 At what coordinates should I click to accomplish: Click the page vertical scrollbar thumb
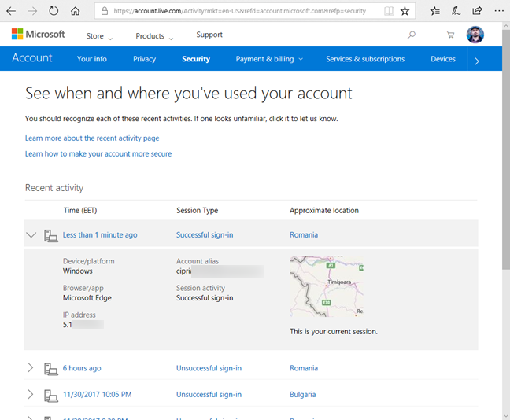point(506,149)
